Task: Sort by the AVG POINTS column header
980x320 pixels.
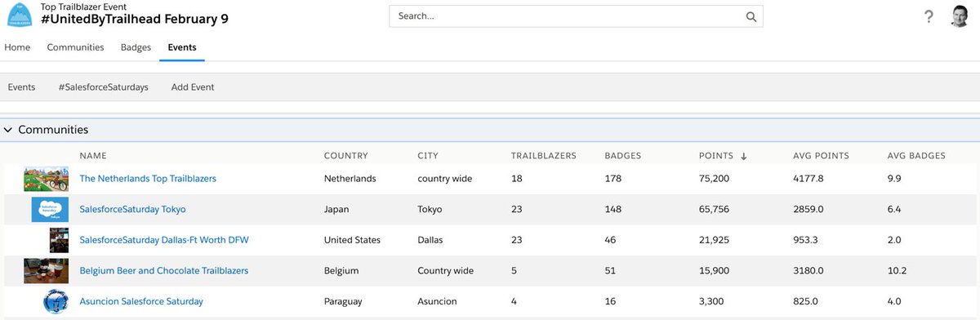Action: click(x=821, y=156)
